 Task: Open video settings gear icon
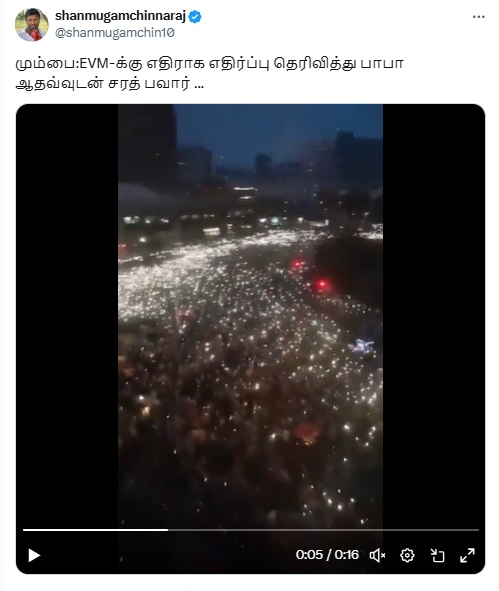[407, 555]
